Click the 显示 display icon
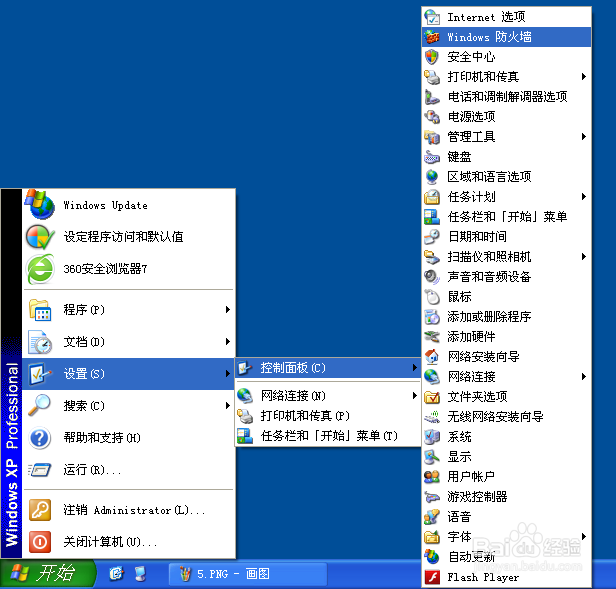 click(432, 457)
